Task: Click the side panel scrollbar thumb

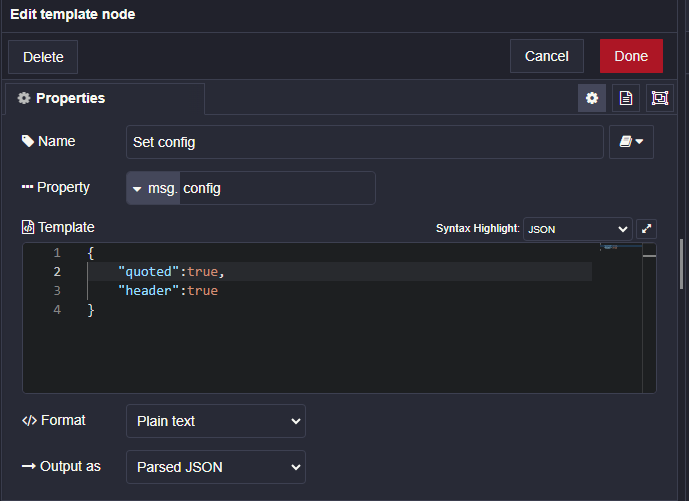Action: click(682, 264)
